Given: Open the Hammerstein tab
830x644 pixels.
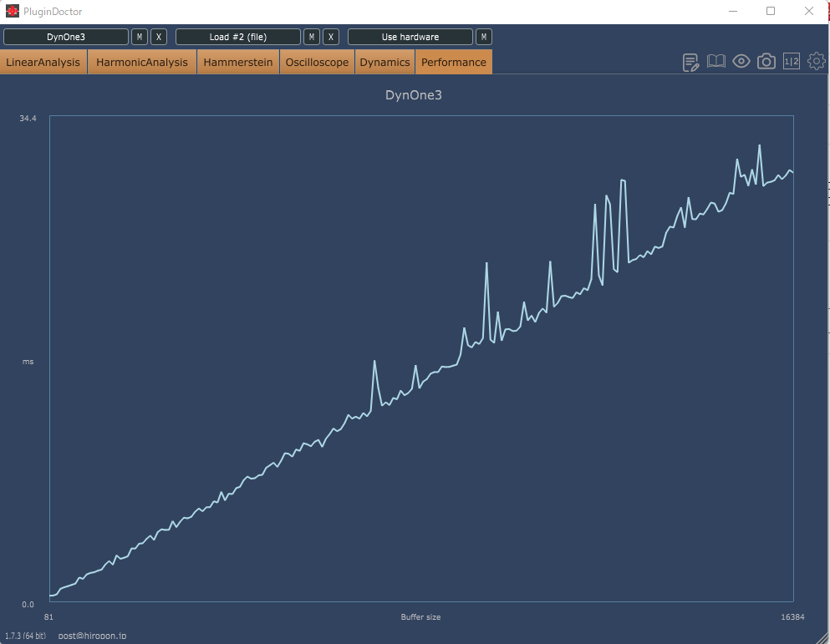Looking at the screenshot, I should (x=238, y=62).
